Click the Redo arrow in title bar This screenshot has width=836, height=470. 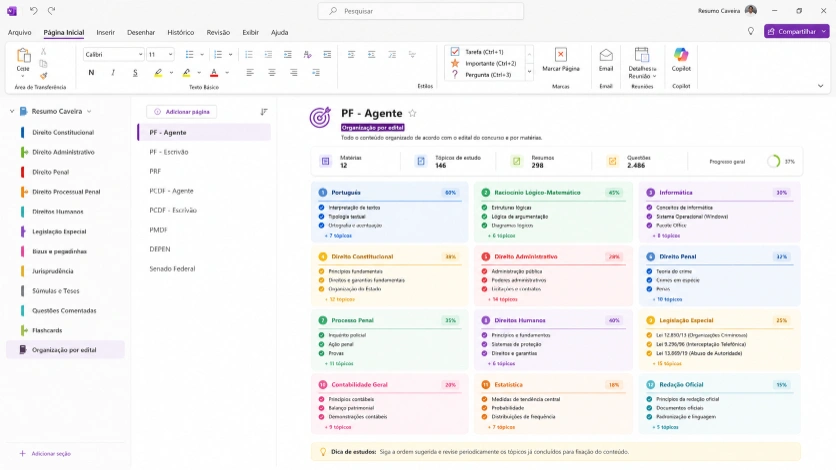click(x=51, y=11)
